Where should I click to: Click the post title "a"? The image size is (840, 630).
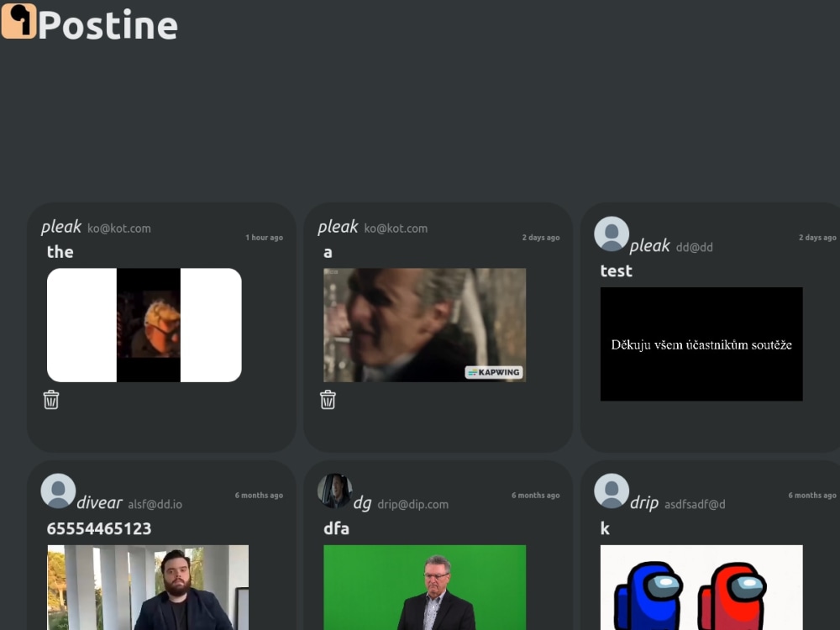(x=328, y=253)
